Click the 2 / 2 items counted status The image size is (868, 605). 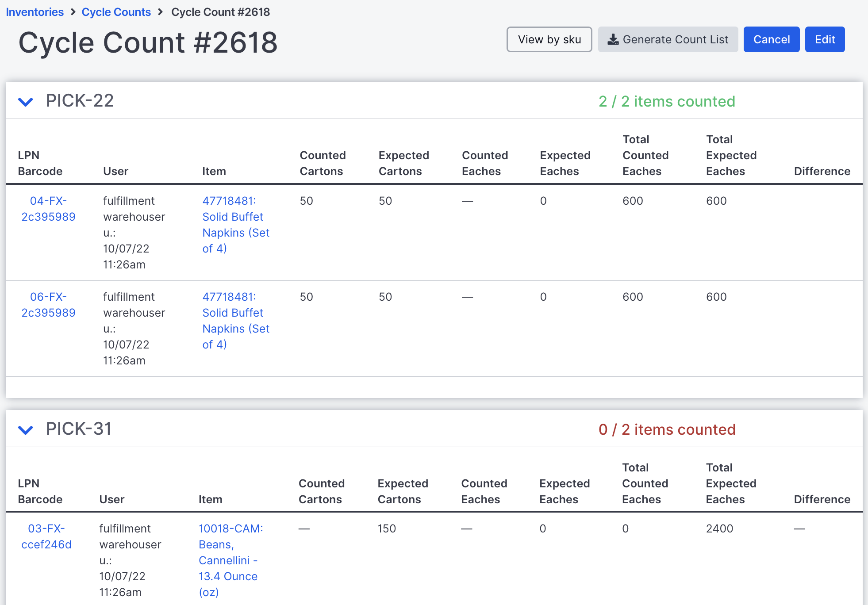pyautogui.click(x=667, y=101)
